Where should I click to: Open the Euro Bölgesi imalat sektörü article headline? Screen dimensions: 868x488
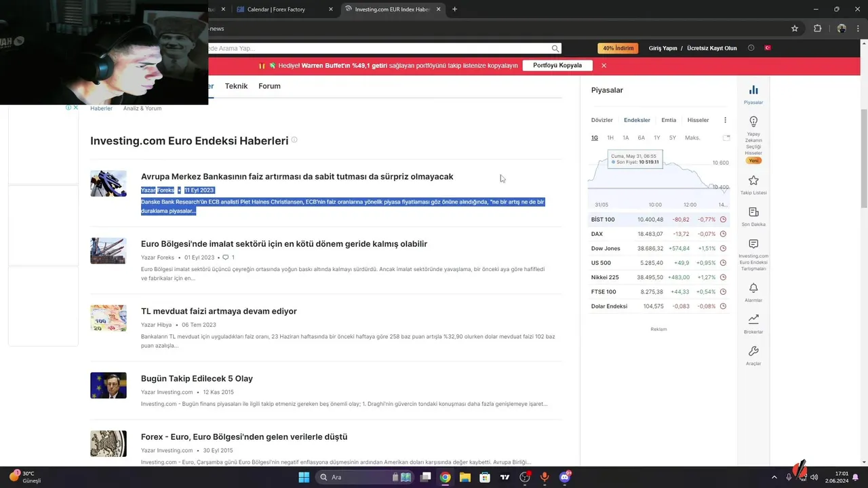tap(284, 244)
